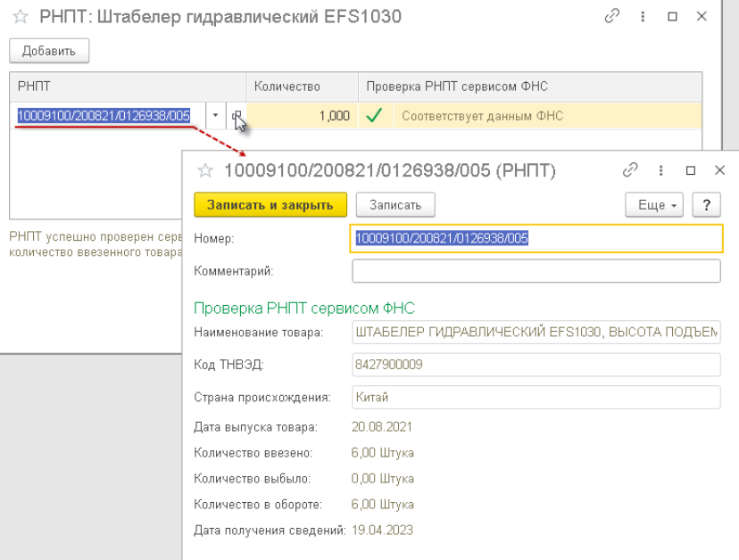This screenshot has width=739, height=560.
Task: Maximize the back РНПТ Штабелер window
Action: [673, 16]
